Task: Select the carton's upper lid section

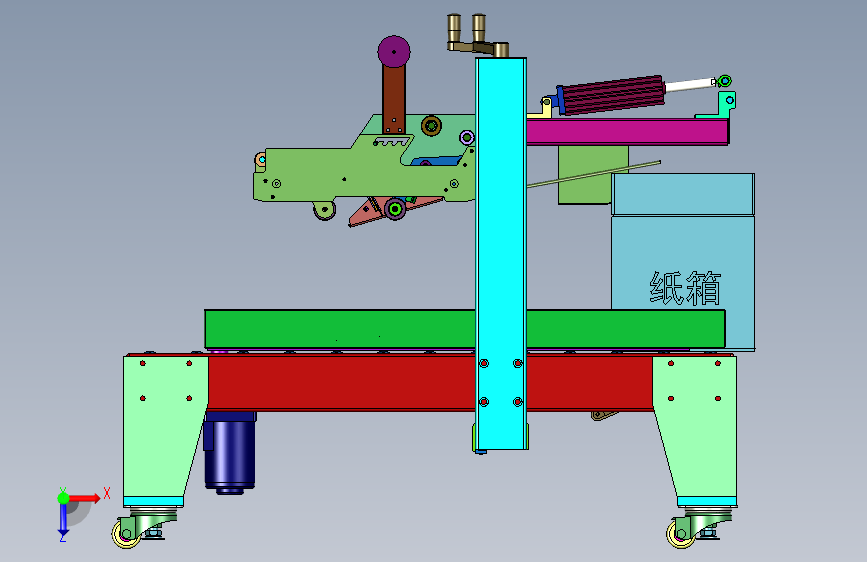Action: [683, 194]
